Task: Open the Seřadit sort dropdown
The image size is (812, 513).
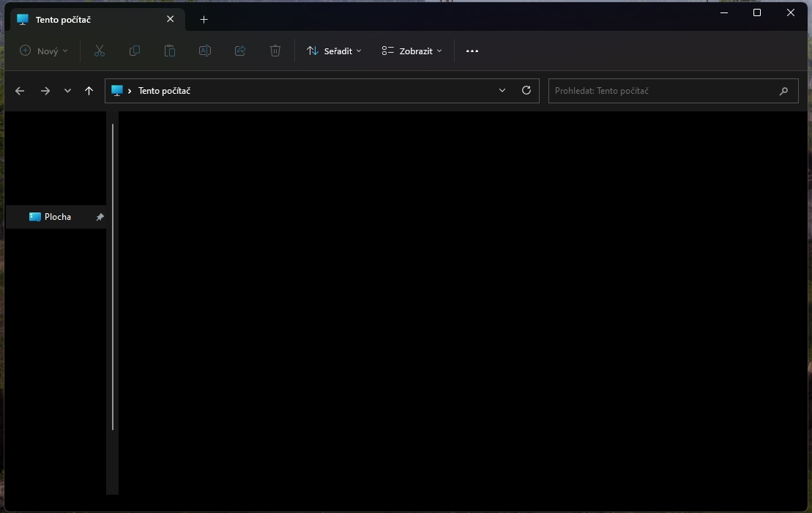Action: [x=334, y=51]
